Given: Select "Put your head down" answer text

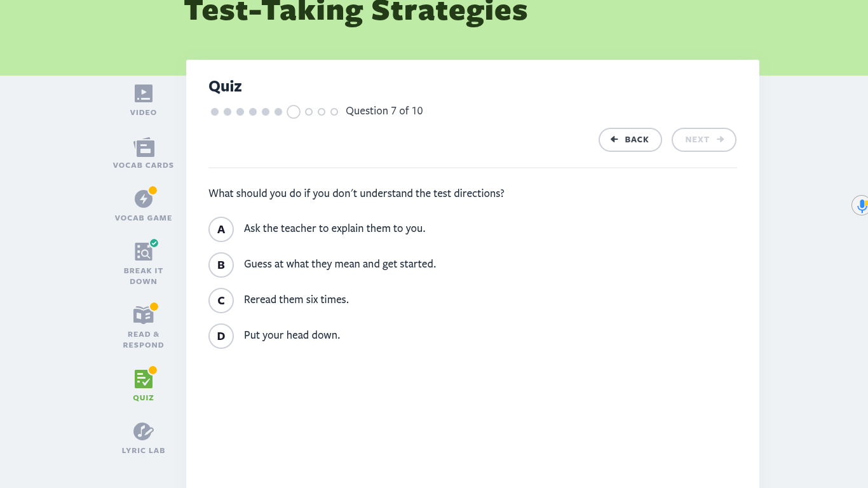Looking at the screenshot, I should tap(292, 335).
